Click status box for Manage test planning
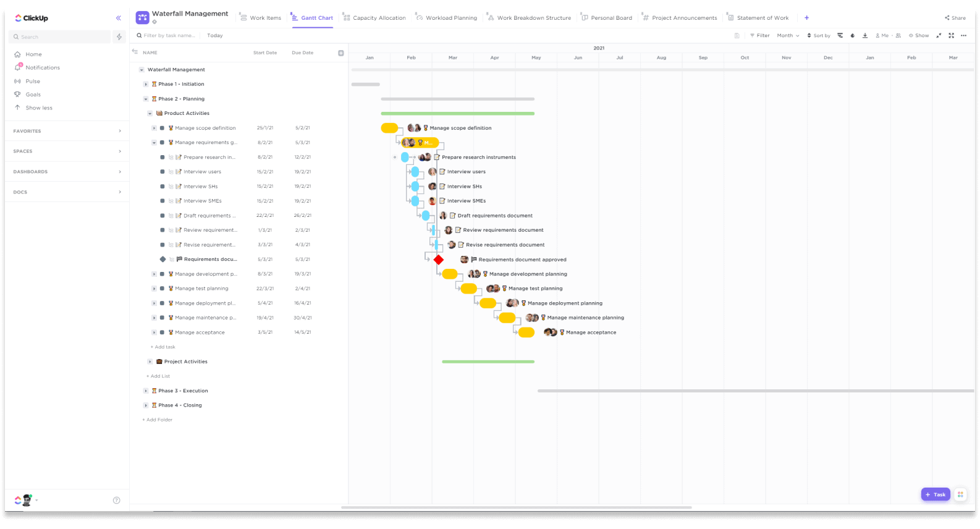This screenshot has width=980, height=529. (x=162, y=289)
